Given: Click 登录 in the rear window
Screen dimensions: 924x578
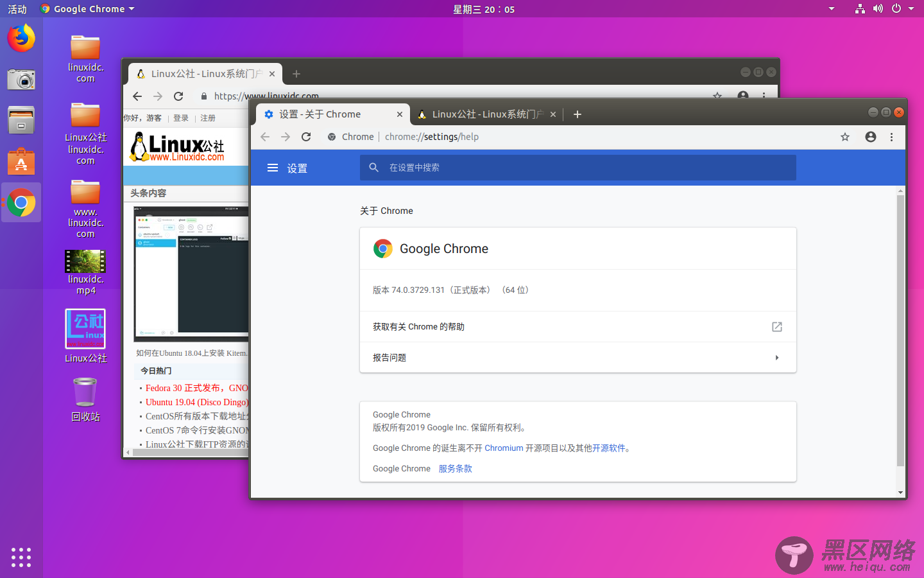Looking at the screenshot, I should (x=181, y=118).
